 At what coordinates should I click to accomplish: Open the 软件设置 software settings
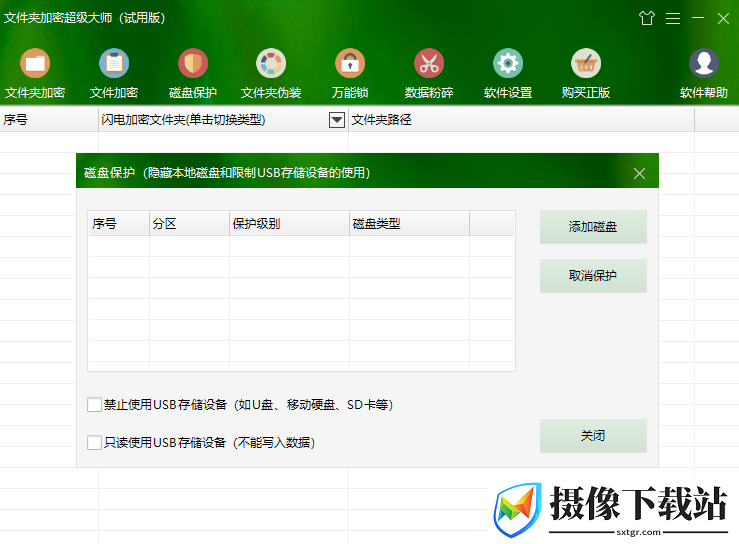[x=508, y=74]
